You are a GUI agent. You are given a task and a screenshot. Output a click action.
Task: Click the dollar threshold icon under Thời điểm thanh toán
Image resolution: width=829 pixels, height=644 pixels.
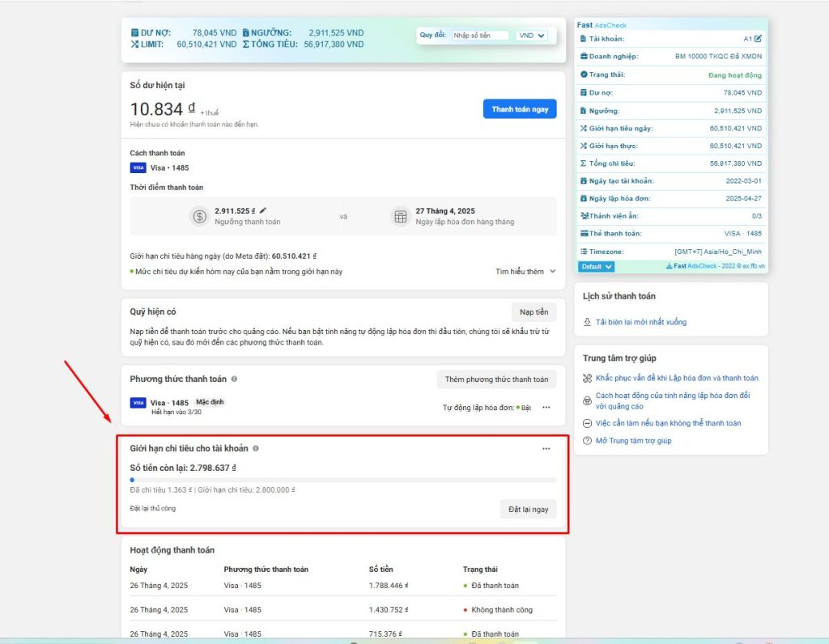coord(199,216)
